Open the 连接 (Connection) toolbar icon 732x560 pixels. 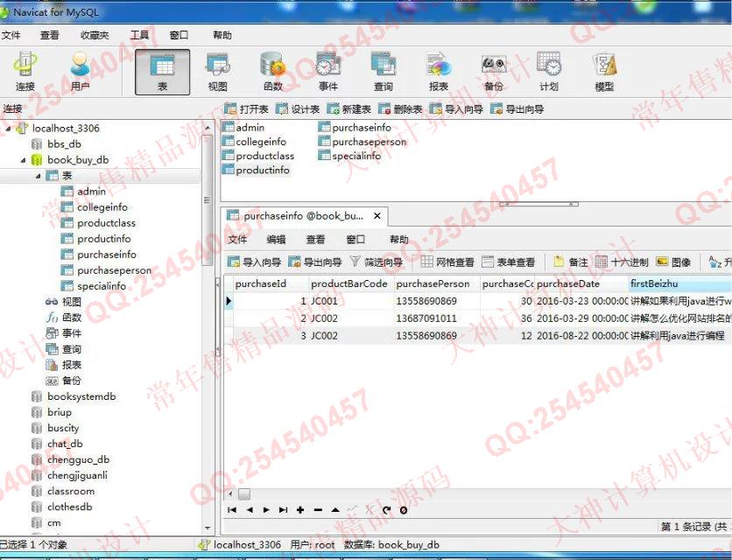pos(25,72)
